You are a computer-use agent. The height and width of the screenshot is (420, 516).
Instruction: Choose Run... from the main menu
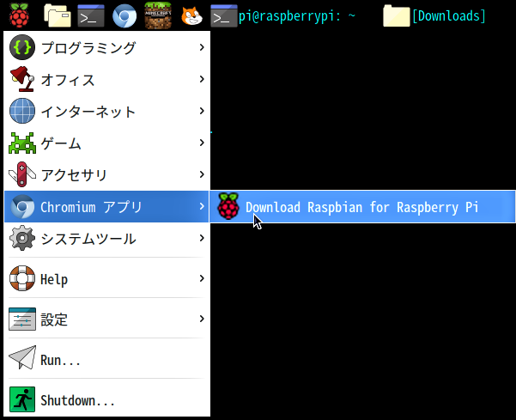pyautogui.click(x=107, y=359)
